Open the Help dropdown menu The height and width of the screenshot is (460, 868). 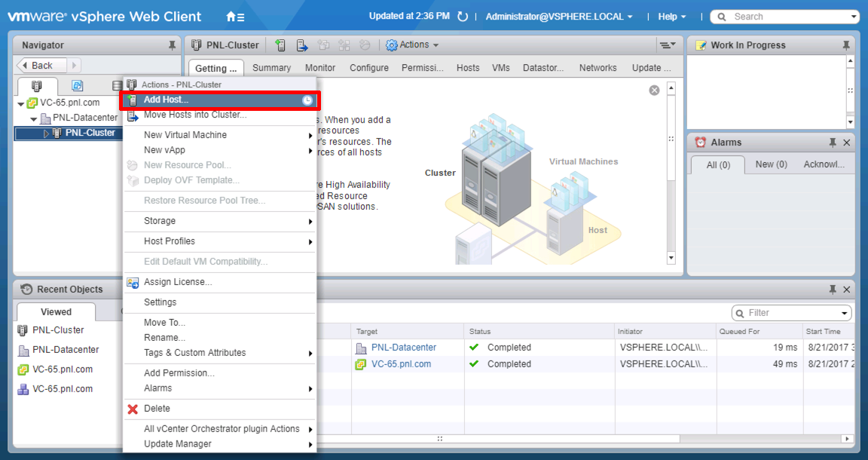click(672, 17)
